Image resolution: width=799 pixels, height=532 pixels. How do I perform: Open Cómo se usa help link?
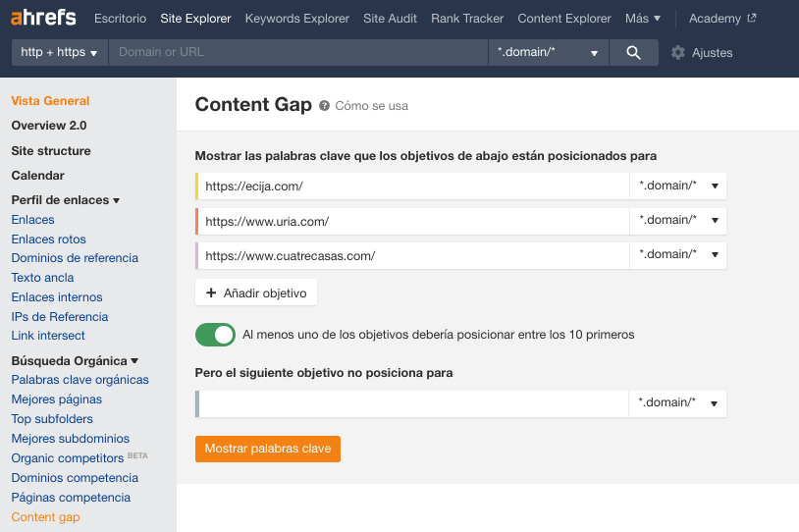(371, 106)
